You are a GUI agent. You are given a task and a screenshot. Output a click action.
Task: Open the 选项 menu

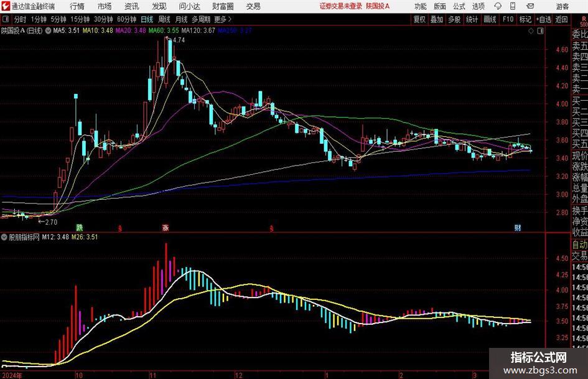click(x=478, y=6)
